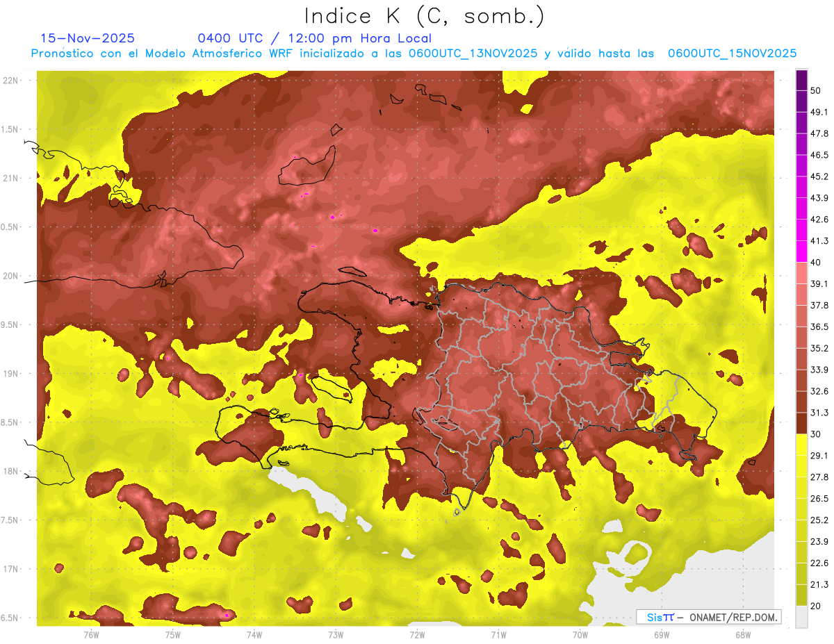
Task: Click the latitude label "6.5N"
Action: coord(10,618)
